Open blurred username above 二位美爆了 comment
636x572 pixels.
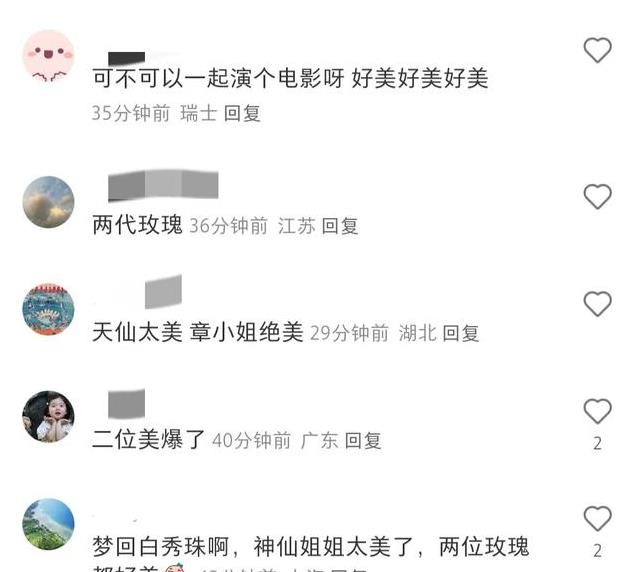coord(127,404)
